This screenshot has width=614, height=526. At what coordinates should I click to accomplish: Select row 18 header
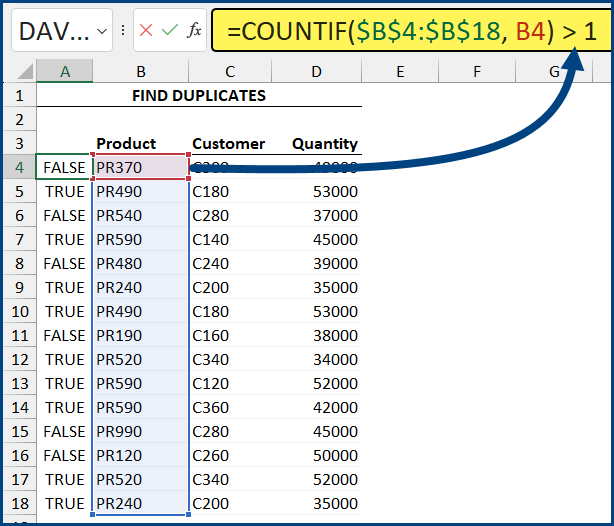(18, 503)
